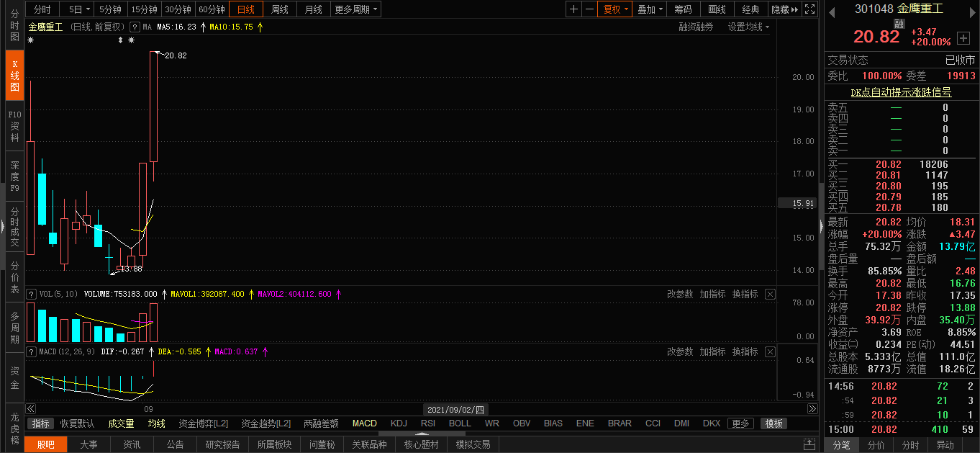Go to next stock with right arrow
The width and height of the screenshot is (980, 453).
point(972,12)
